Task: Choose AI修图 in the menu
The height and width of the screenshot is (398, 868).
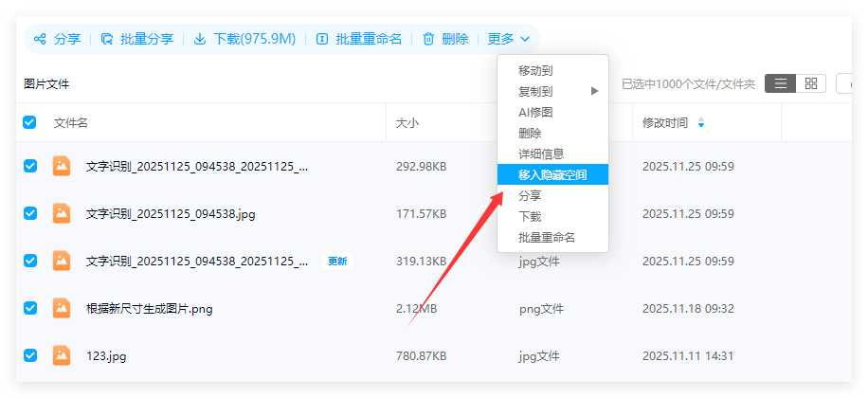Action: point(535,113)
